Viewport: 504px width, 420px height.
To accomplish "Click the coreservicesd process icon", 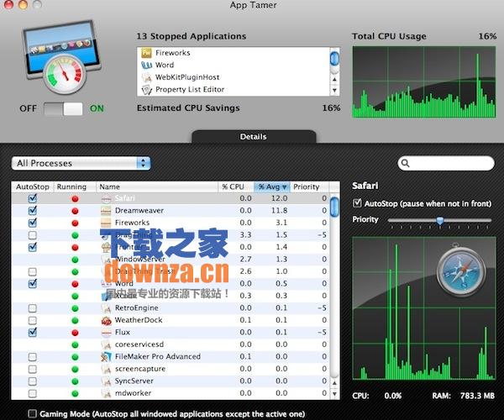I will tap(106, 344).
